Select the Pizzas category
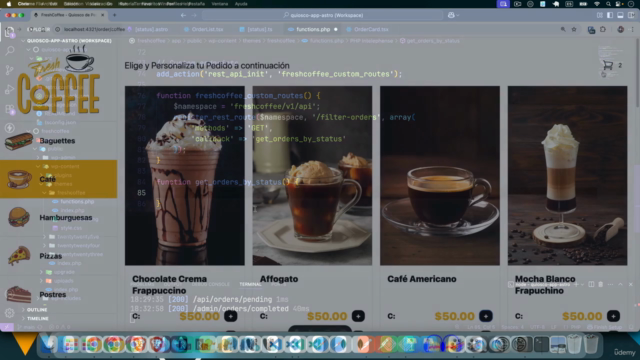The height and width of the screenshot is (360, 640). coord(58,256)
